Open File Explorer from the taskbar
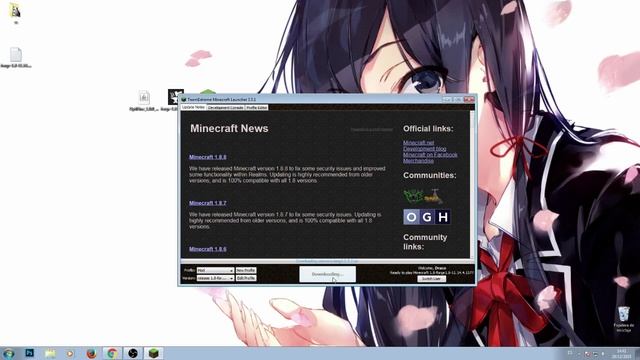The width and height of the screenshot is (640, 360). click(x=50, y=353)
